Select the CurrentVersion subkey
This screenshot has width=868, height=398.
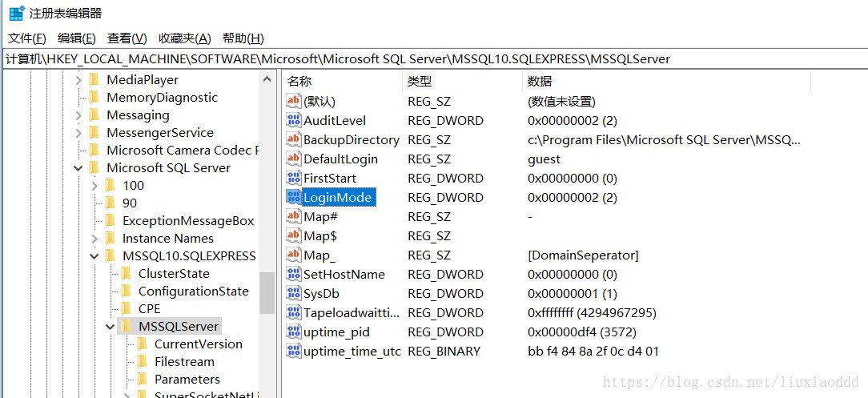click(x=198, y=344)
